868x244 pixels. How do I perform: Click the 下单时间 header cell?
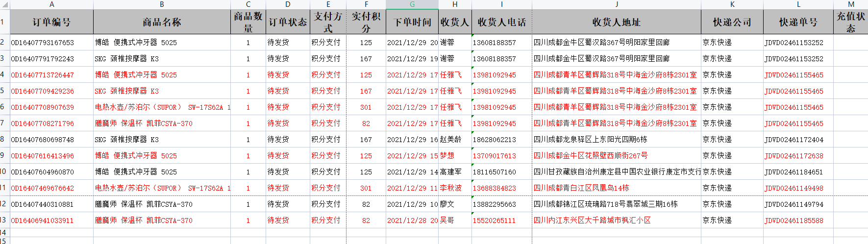[412, 22]
